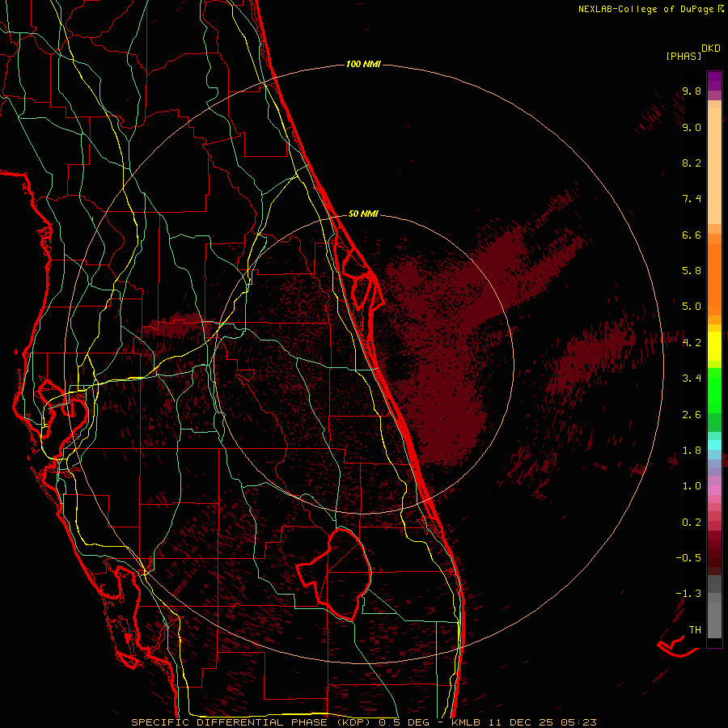This screenshot has width=728, height=728.
Task: Click the 7.4 value on the color scale
Action: click(x=692, y=199)
